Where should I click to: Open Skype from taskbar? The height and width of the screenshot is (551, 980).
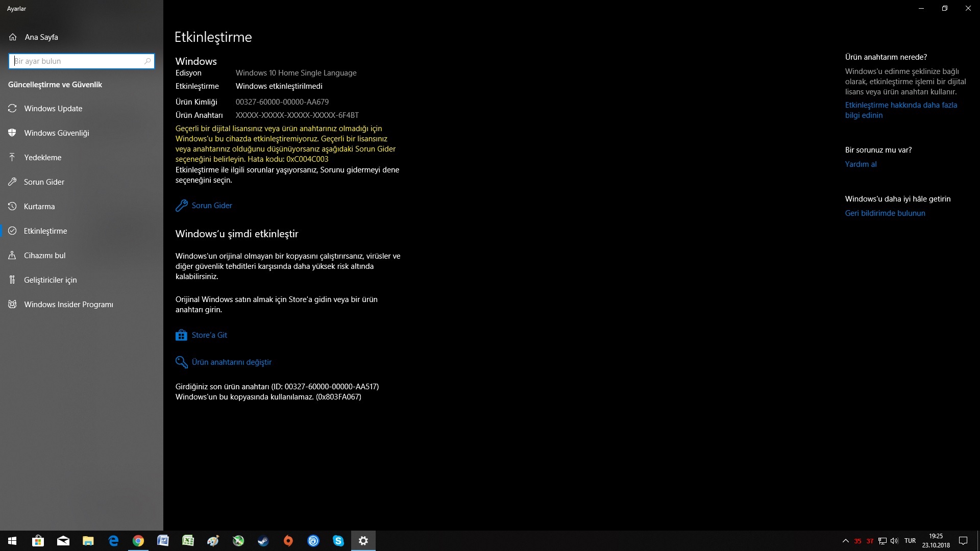point(338,541)
